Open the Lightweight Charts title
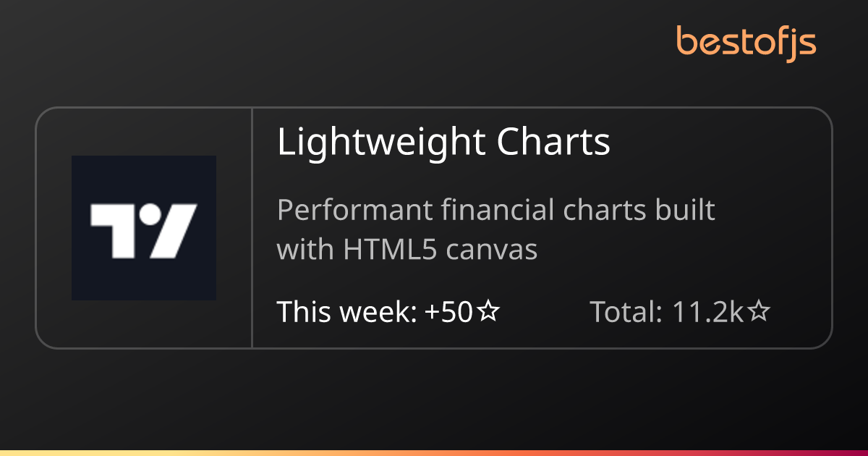Viewport: 868px width, 456px height. pyautogui.click(x=443, y=143)
